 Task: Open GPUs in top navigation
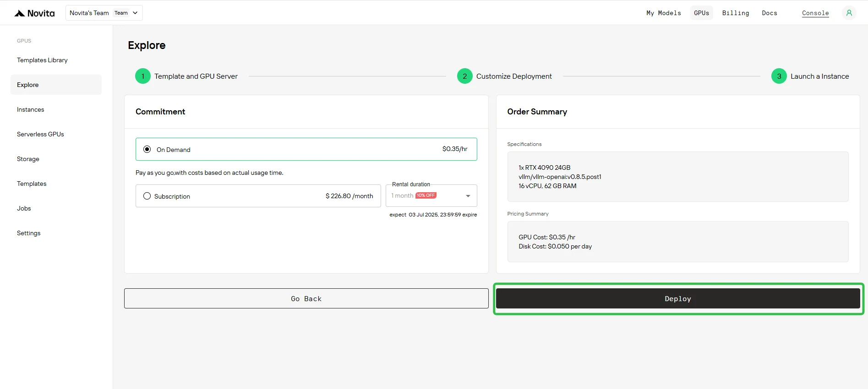click(x=701, y=13)
